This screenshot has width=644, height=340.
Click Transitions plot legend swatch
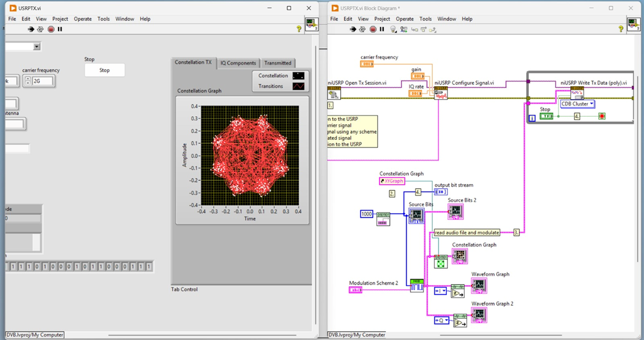click(299, 86)
